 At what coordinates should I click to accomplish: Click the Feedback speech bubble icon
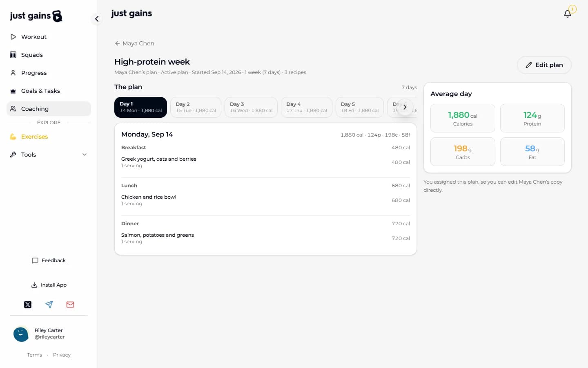(35, 260)
